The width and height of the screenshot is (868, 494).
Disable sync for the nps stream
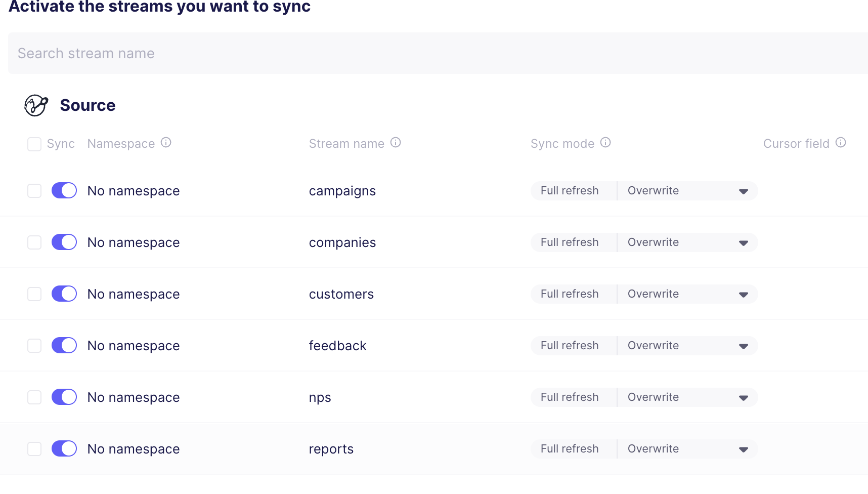click(x=64, y=397)
